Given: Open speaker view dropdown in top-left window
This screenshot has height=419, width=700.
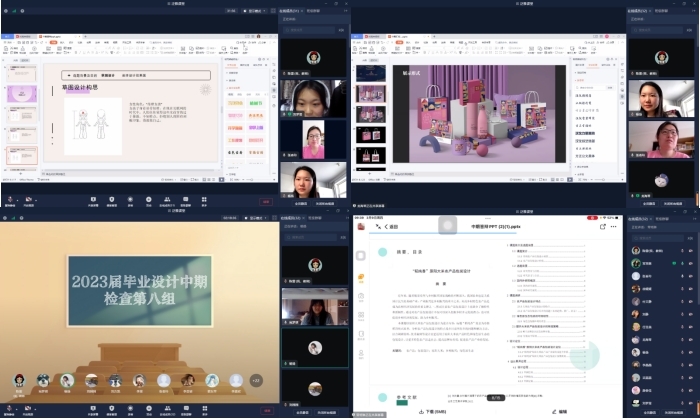Looking at the screenshot, I should pyautogui.click(x=255, y=11).
